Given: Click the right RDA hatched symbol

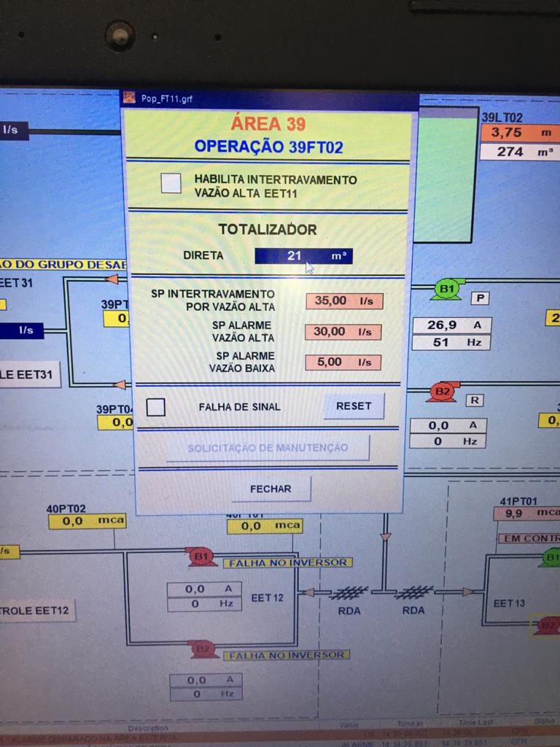Looking at the screenshot, I should (x=413, y=593).
